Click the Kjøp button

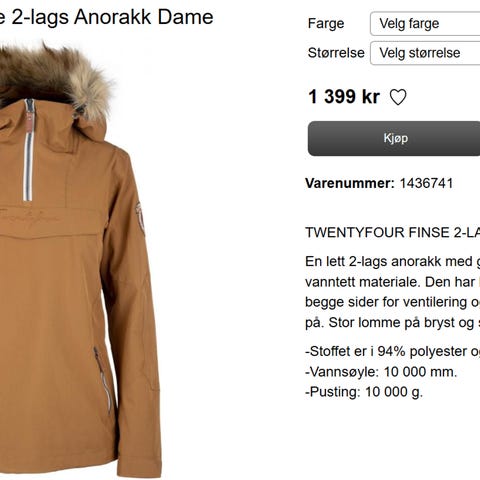394,138
